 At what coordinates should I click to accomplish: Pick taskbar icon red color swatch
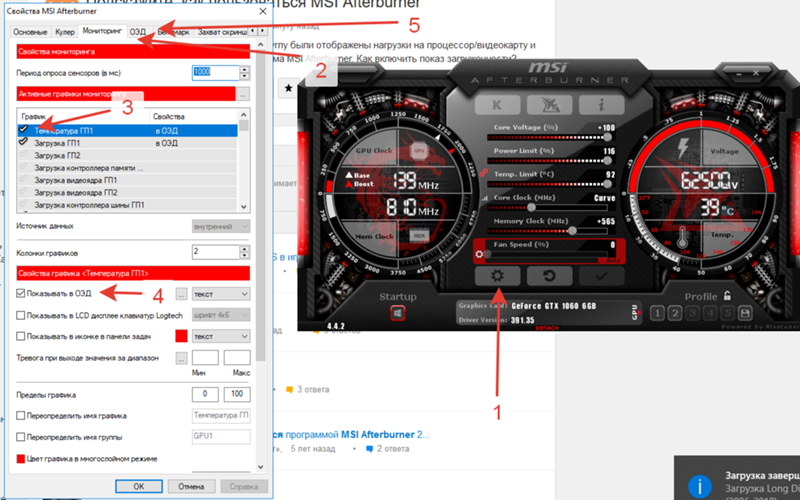181,336
